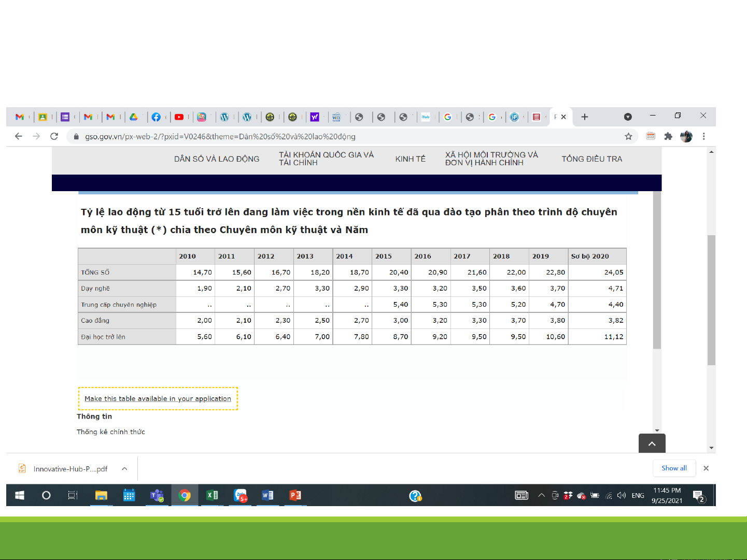
Task: Open the Facebook tab
Action: pyautogui.click(x=156, y=117)
